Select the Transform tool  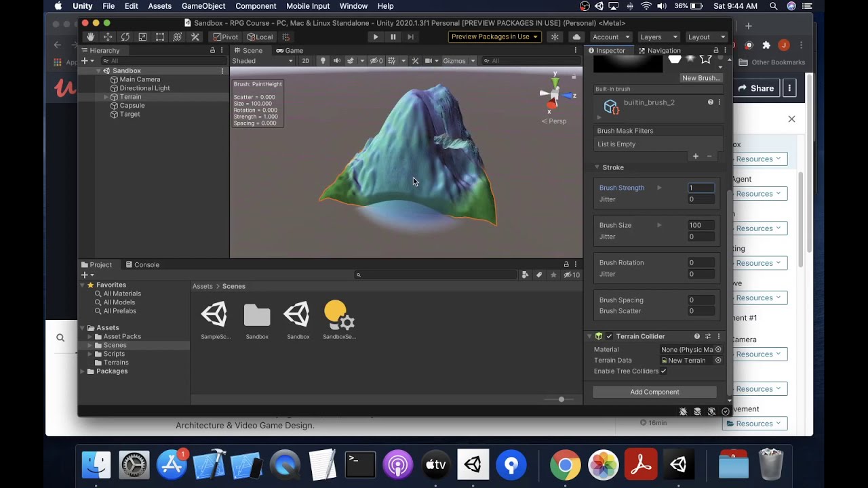(178, 37)
